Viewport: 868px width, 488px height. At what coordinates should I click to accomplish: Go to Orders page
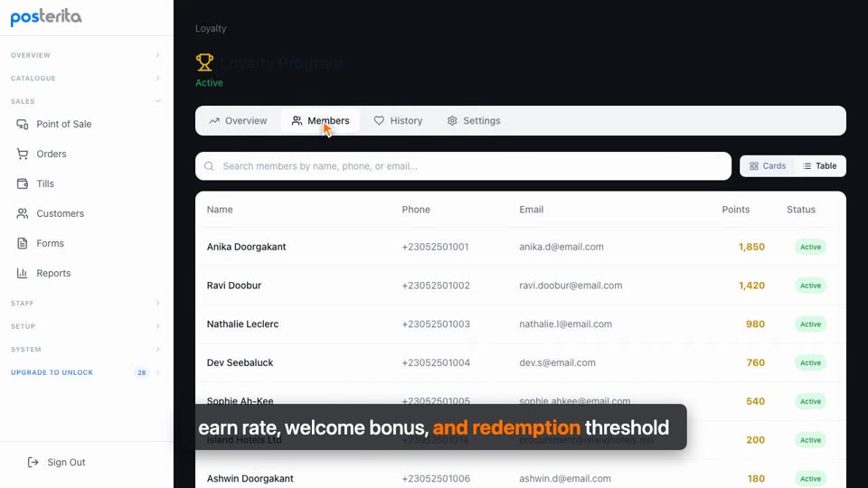point(87,155)
